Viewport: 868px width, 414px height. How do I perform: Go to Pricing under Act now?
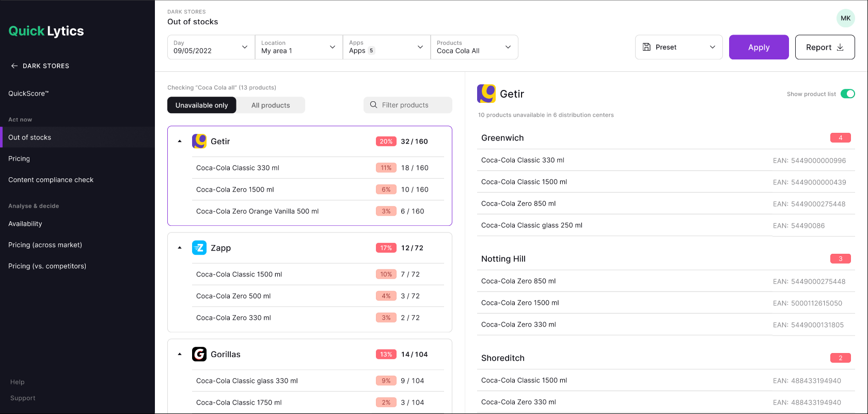[x=19, y=159]
